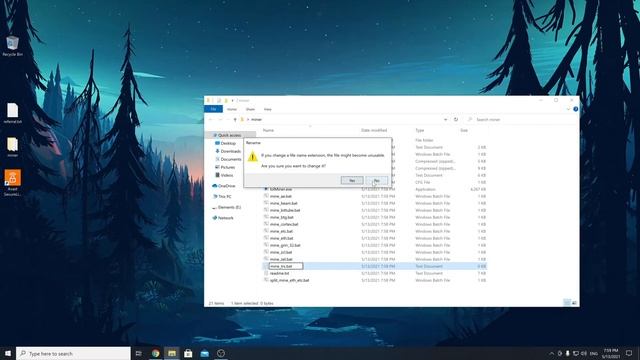Open Documents in the navigation pane
Image resolution: width=640 pixels, height=360 pixels.
tap(230, 159)
